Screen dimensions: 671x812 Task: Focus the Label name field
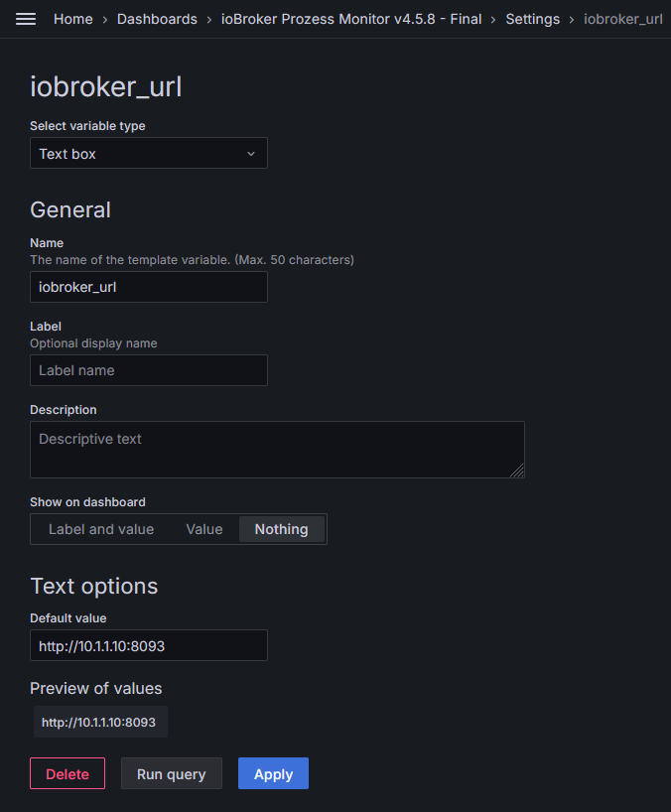[148, 370]
